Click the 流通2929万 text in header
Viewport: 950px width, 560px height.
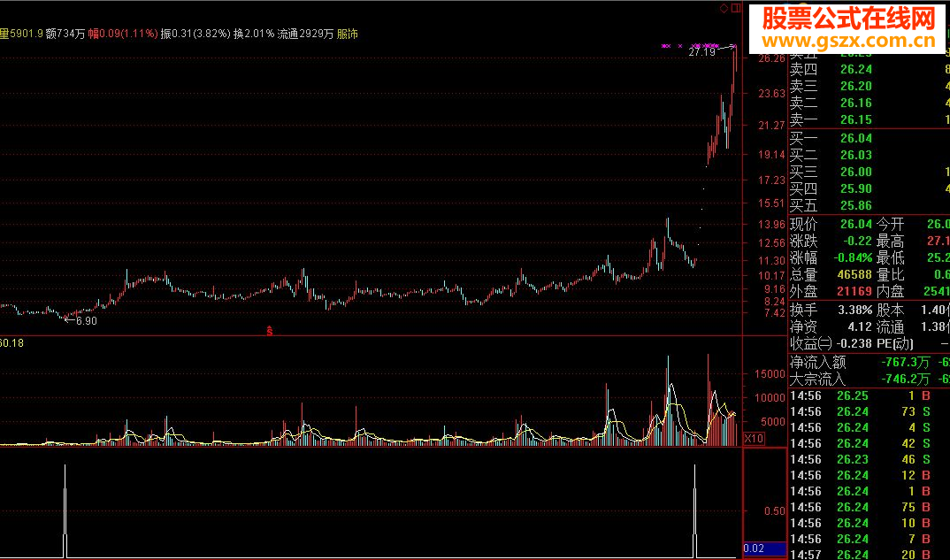point(305,34)
